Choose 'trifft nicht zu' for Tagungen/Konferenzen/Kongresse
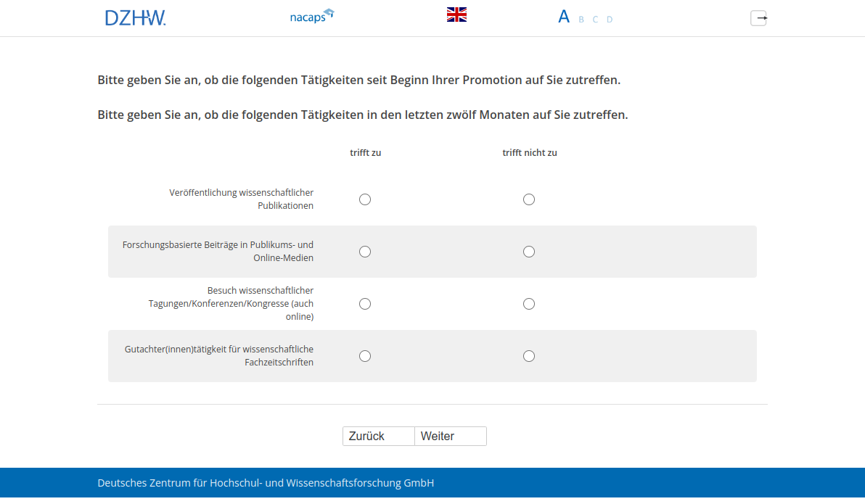 [x=529, y=304]
